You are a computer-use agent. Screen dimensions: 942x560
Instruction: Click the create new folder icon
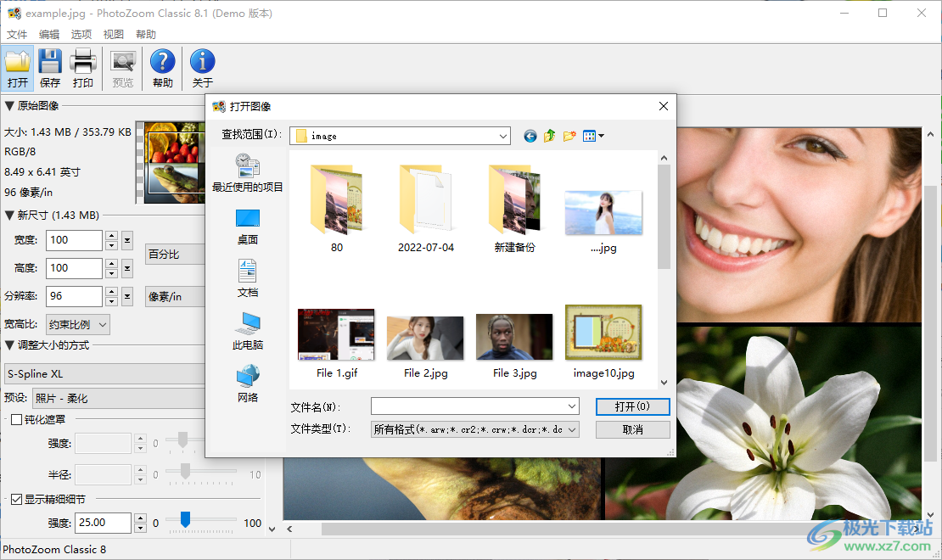(x=569, y=137)
